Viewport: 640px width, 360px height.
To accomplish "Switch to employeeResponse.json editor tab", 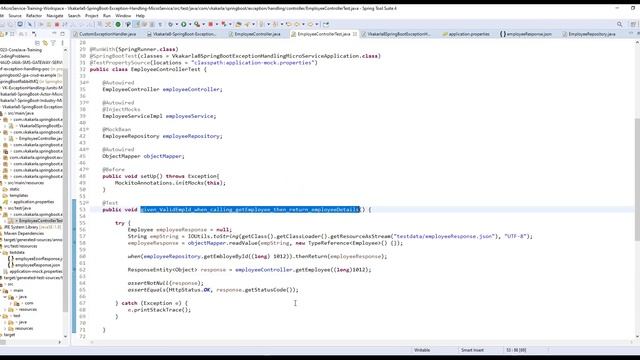I will pos(526,34).
